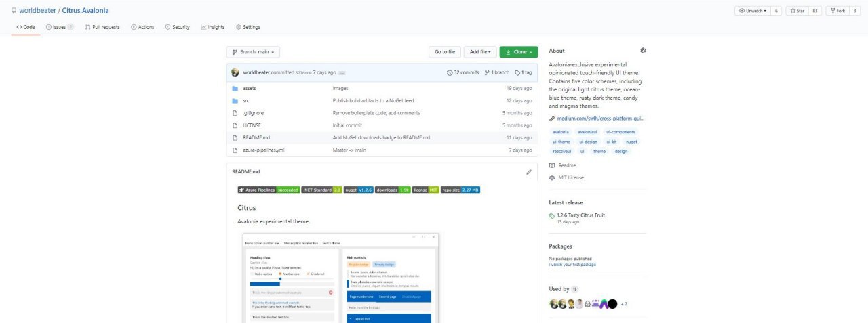The height and width of the screenshot is (323, 868).
Task: Open the azure-pipelines.yml file
Action: click(263, 150)
